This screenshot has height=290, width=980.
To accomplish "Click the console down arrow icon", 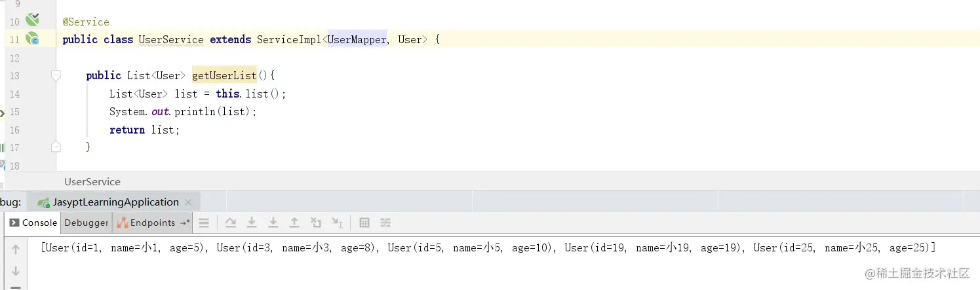I will [16, 270].
